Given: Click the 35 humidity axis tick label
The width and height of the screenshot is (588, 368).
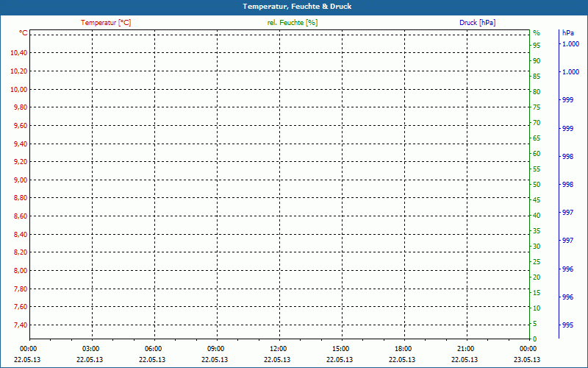Looking at the screenshot, I should [537, 231].
